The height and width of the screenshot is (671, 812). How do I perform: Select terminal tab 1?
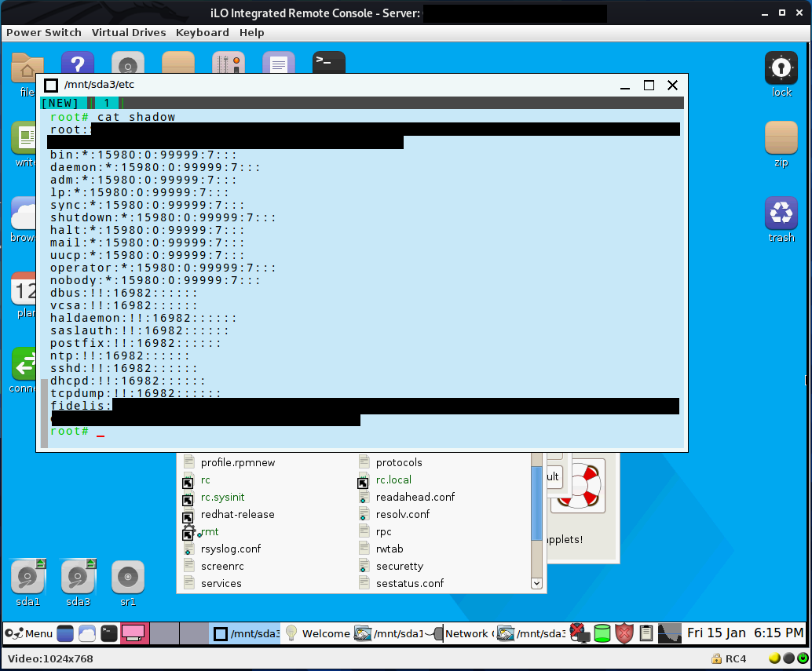click(x=107, y=103)
